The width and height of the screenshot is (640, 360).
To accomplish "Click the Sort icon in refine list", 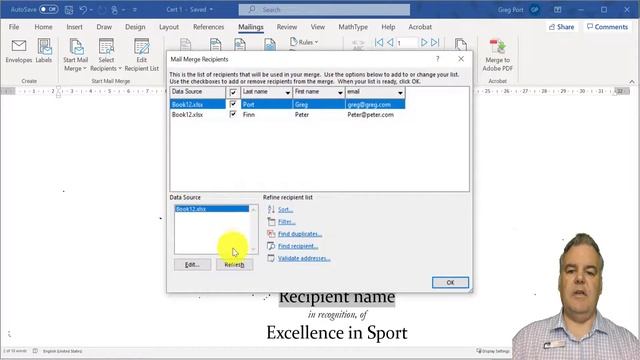I will coord(271,209).
